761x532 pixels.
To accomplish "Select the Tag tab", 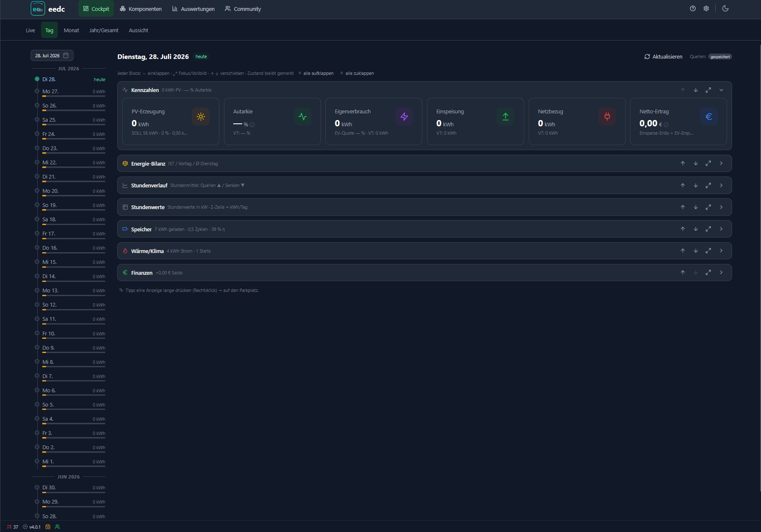I will click(x=49, y=30).
